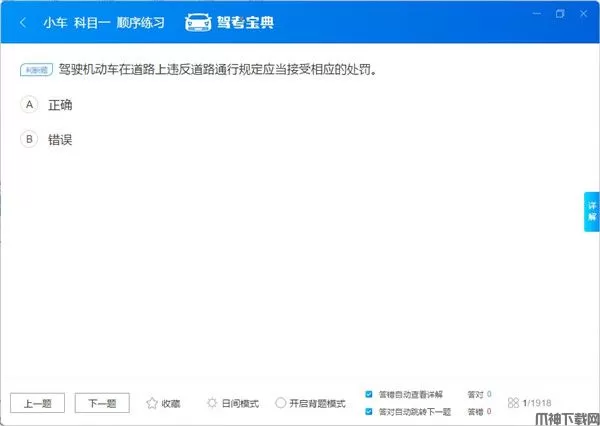Minimize the 驾考宝典 window

click(537, 14)
